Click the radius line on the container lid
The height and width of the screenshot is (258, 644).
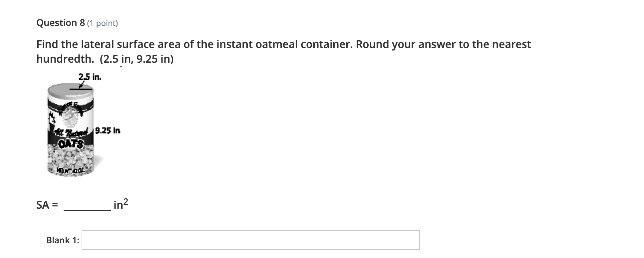tap(81, 89)
